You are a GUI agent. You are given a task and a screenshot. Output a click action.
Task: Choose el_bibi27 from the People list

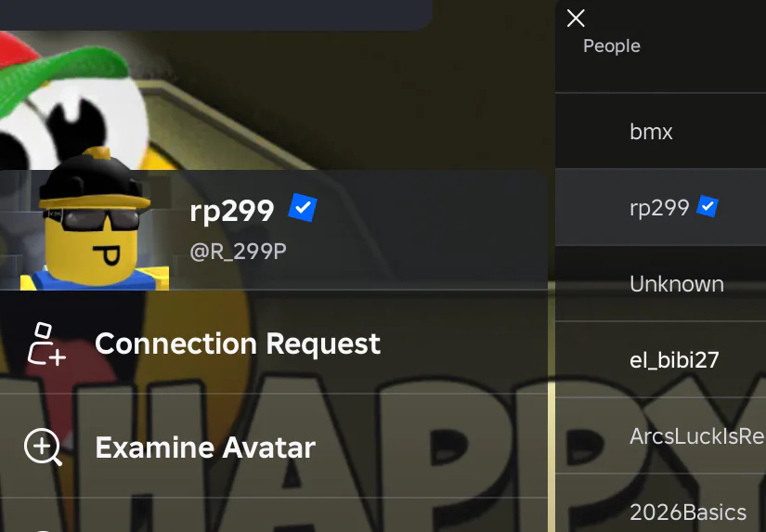point(660,359)
